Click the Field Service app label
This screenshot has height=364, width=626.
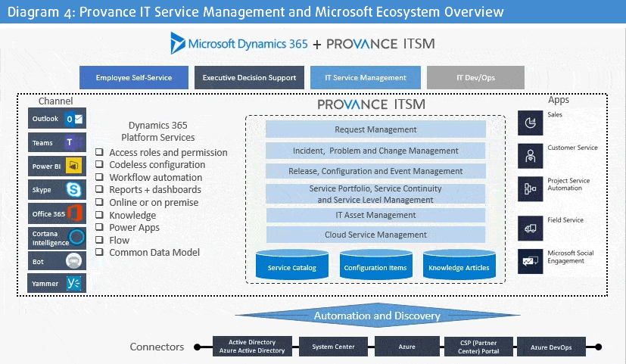tap(565, 219)
